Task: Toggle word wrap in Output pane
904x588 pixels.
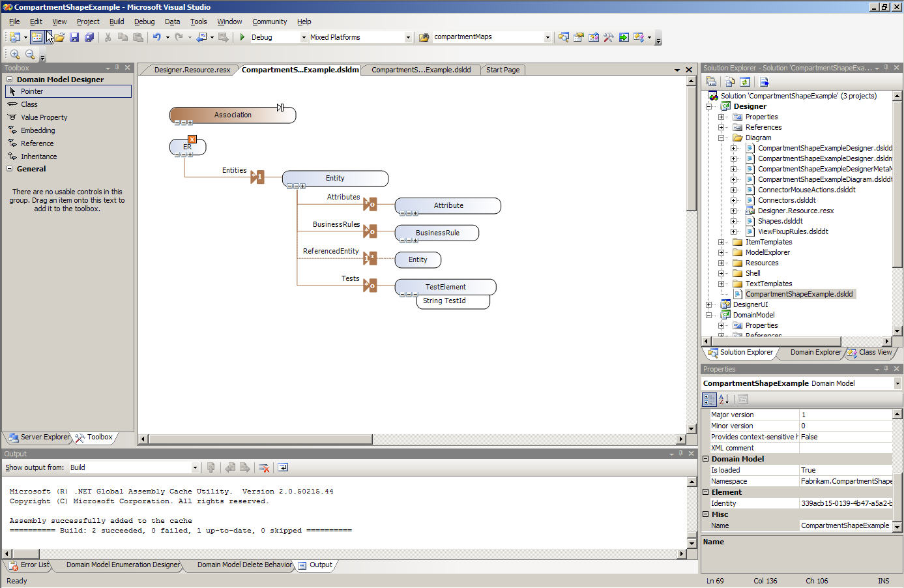Action: click(283, 467)
